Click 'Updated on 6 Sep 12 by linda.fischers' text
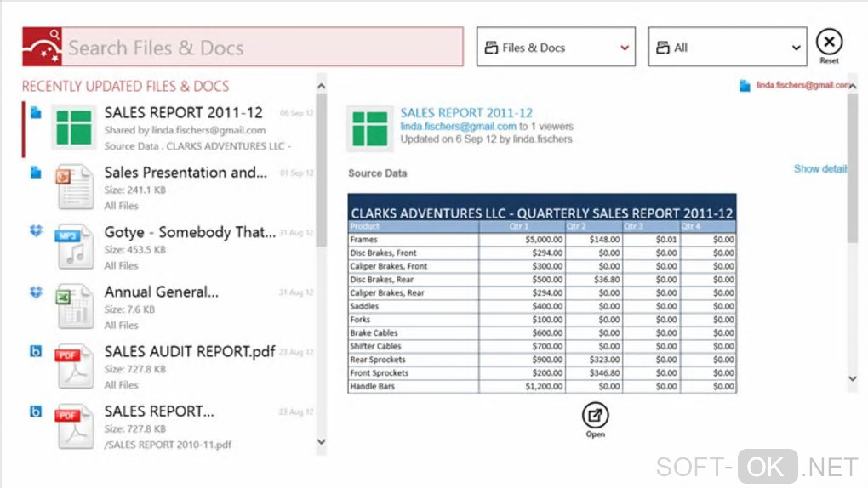Image resolution: width=868 pixels, height=488 pixels. pyautogui.click(x=486, y=139)
